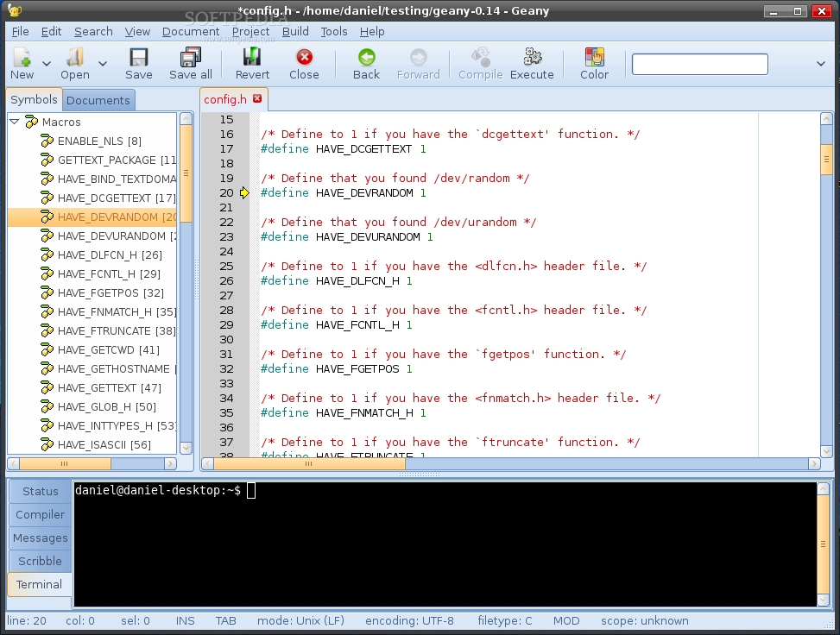Click the macro icon beside ENABLE_NLS

(47, 141)
